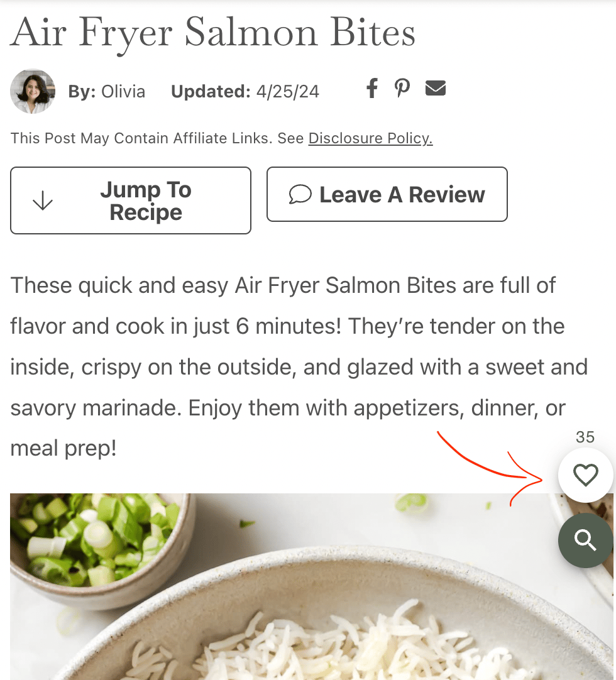This screenshot has height=680, width=616.
Task: Click the down arrow inside Jump To Recipe
Action: click(x=43, y=200)
